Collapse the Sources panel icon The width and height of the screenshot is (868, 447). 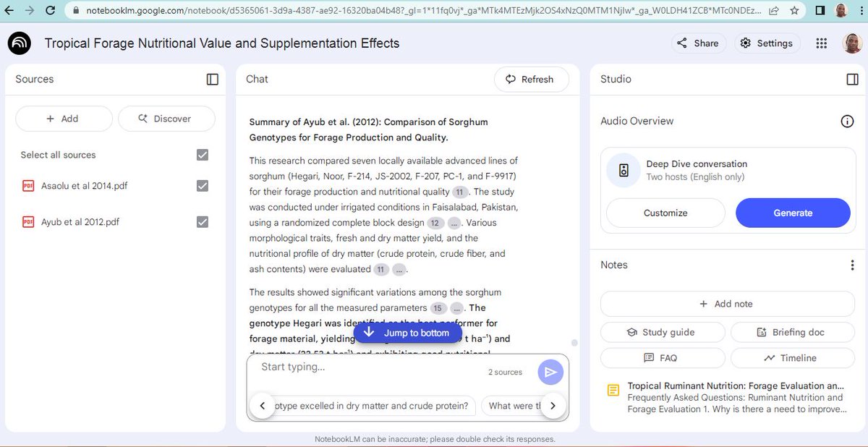click(x=212, y=80)
